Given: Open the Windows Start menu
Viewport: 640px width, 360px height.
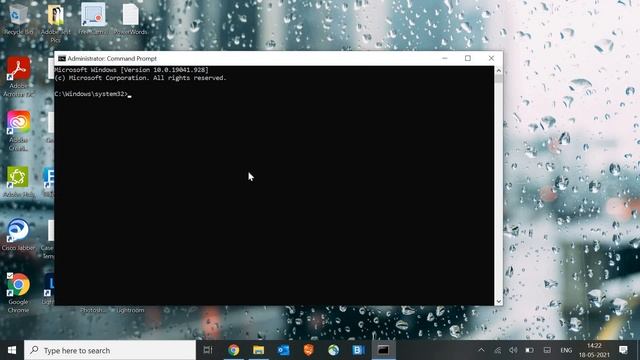Looking at the screenshot, I should [x=12, y=350].
